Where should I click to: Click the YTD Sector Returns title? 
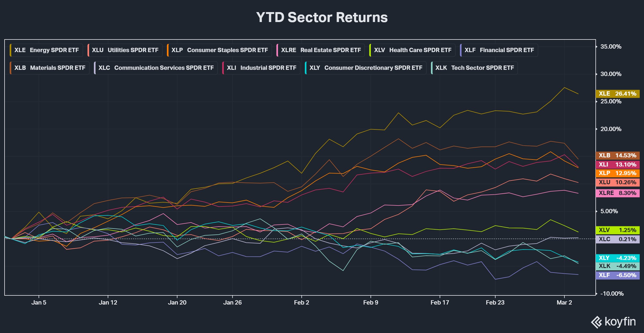322,17
